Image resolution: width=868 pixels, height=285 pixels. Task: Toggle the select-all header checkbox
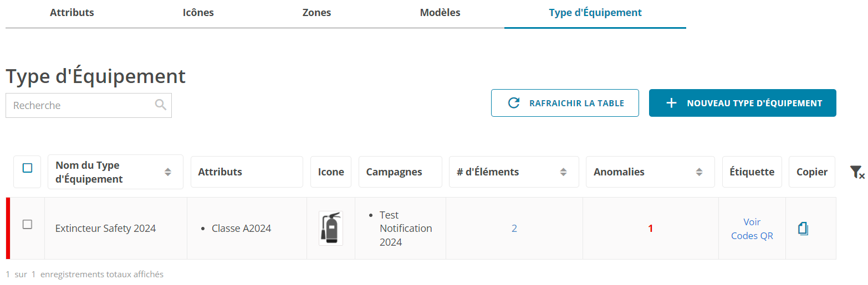click(28, 168)
